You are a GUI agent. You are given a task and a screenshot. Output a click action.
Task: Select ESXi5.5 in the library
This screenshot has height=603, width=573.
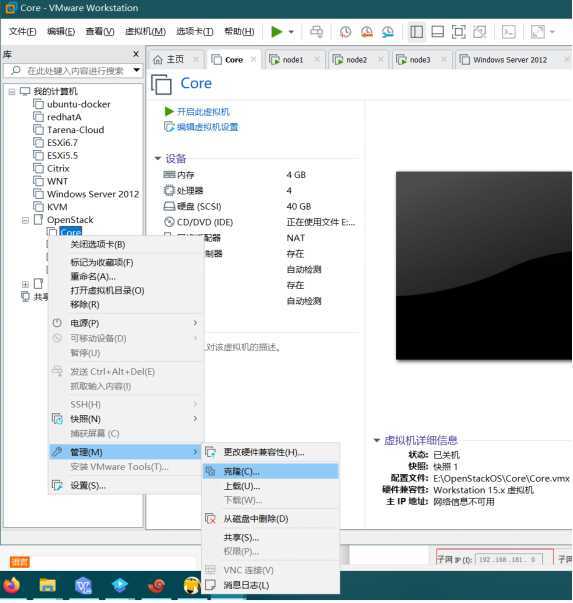click(62, 155)
